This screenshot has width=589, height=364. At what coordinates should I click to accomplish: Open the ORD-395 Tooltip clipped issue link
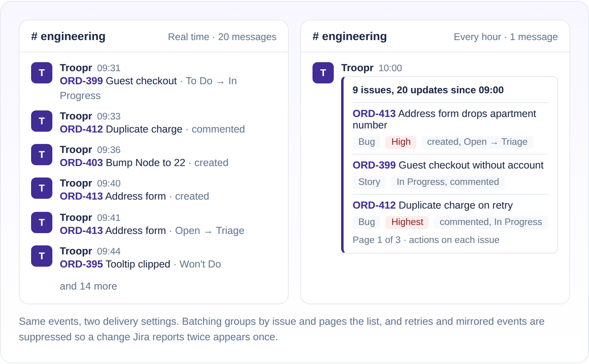(81, 264)
